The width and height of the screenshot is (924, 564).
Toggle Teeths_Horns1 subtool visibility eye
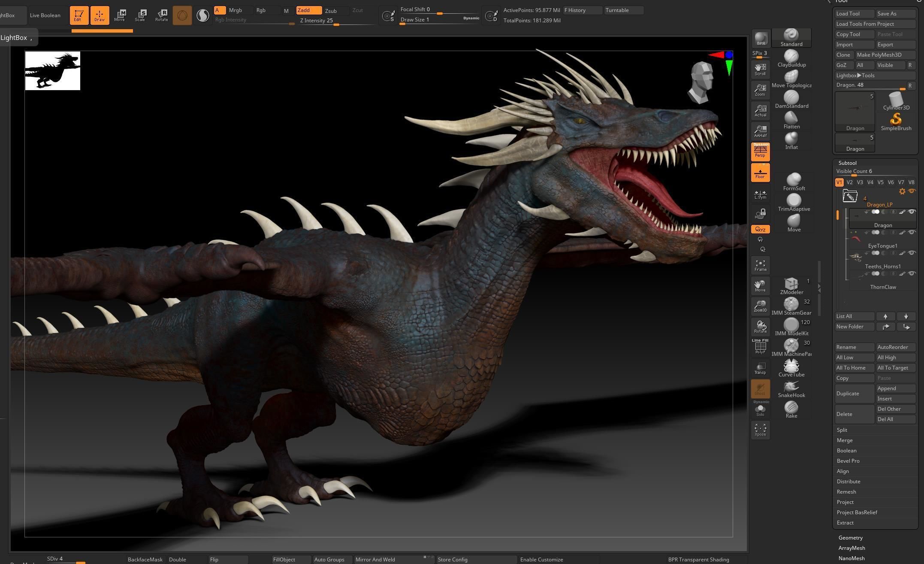click(912, 253)
